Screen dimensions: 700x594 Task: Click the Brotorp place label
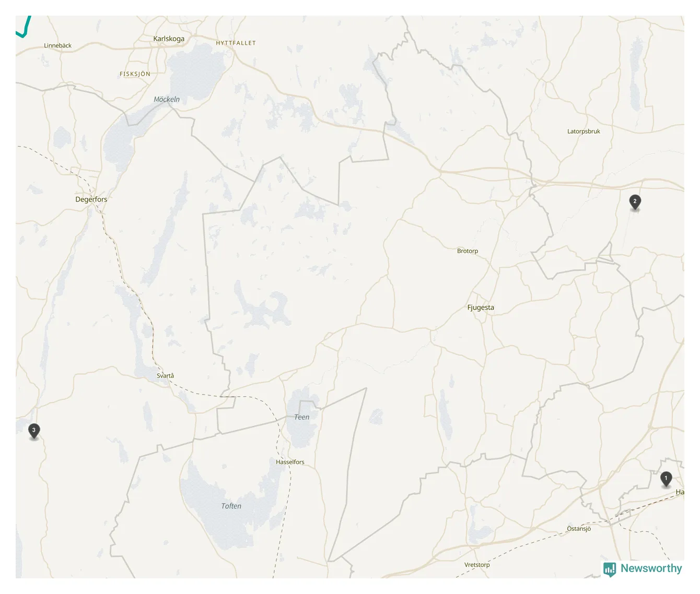(468, 251)
